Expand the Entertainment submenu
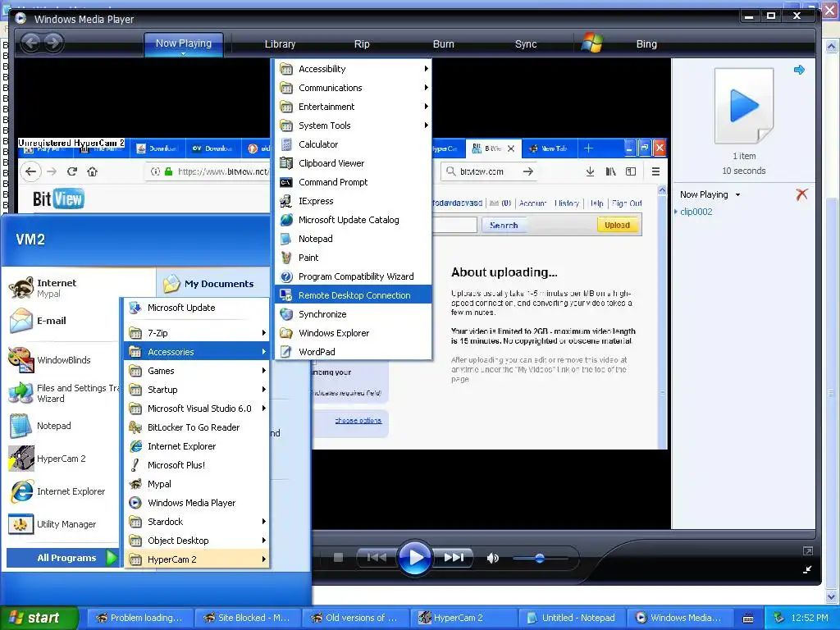 click(354, 107)
